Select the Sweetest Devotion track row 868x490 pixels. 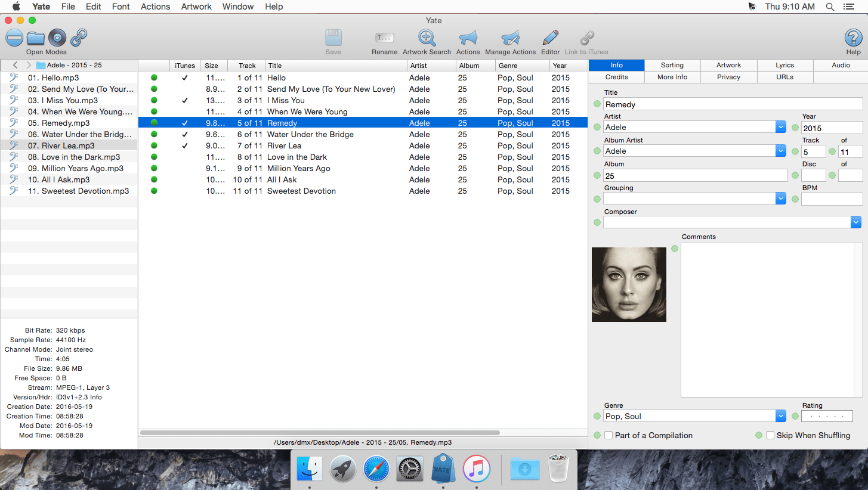tap(363, 191)
